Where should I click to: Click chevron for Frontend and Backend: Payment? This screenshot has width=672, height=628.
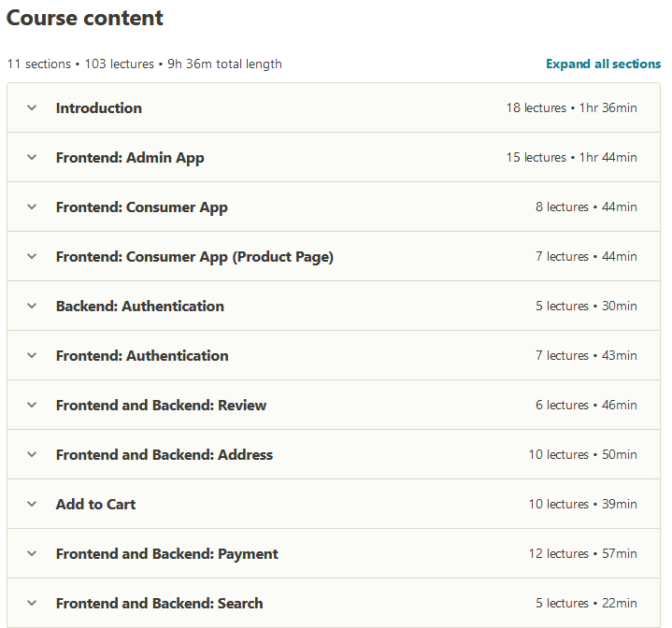point(32,553)
